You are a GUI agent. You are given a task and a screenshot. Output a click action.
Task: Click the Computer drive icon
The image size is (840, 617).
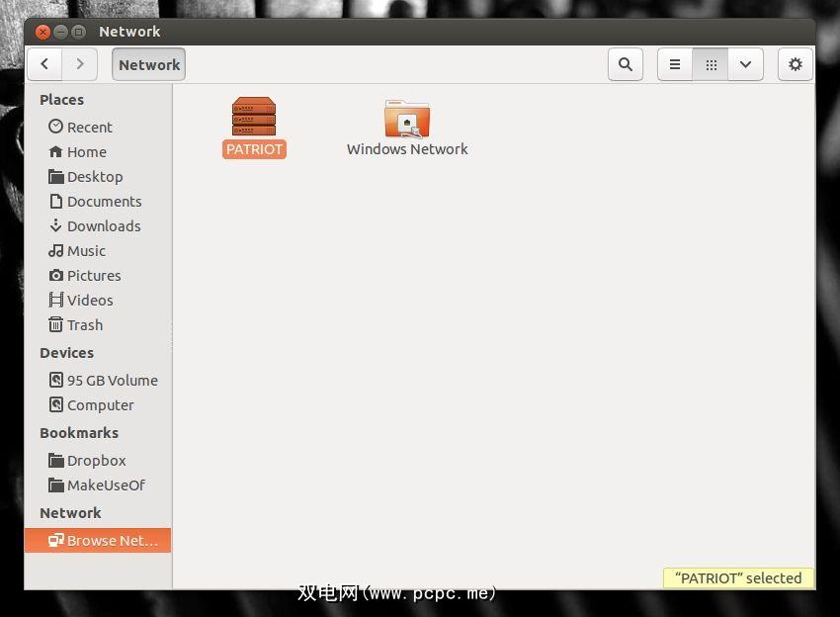tap(55, 404)
